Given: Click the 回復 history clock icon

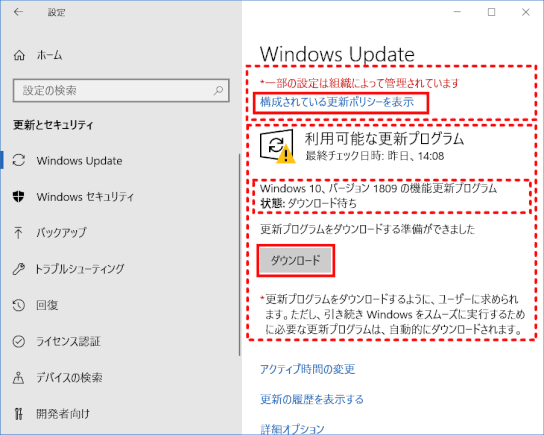Looking at the screenshot, I should tap(19, 305).
